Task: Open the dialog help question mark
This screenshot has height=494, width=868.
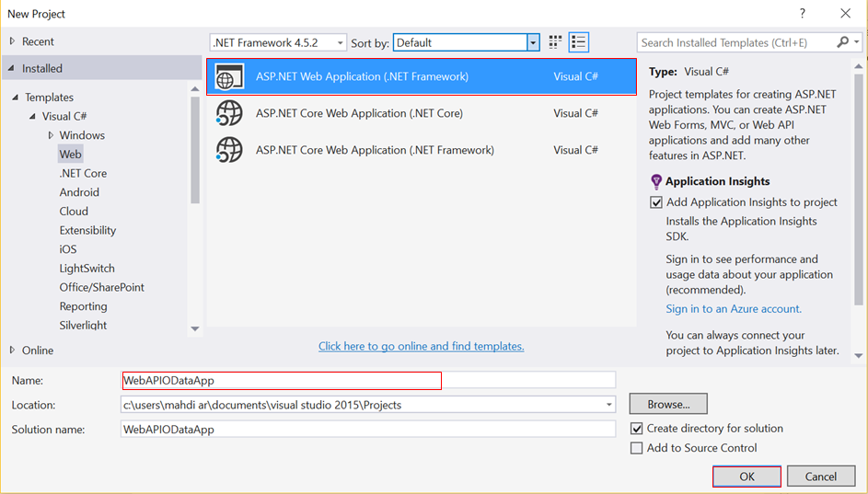Action: pyautogui.click(x=802, y=13)
